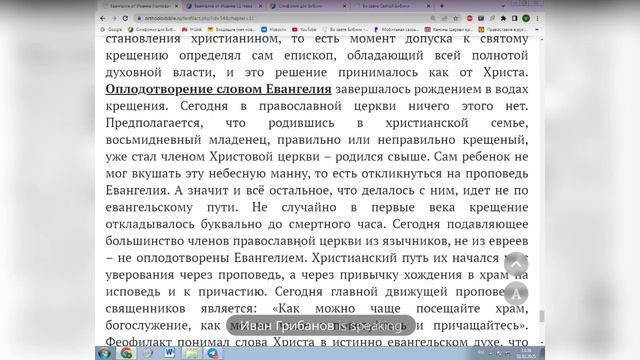Open Microsoft Word from the taskbar

169,353
